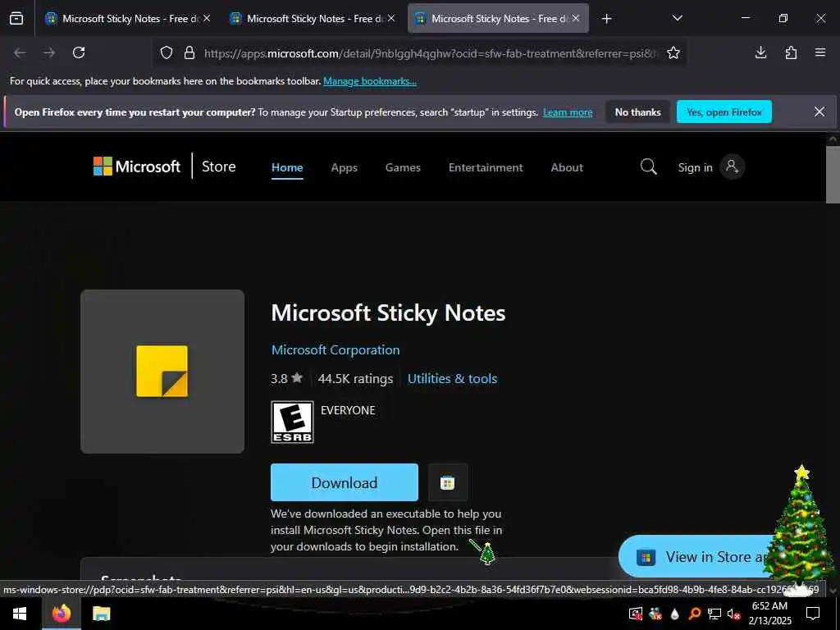Open the About navigation item
This screenshot has width=840, height=630.
pyautogui.click(x=567, y=167)
